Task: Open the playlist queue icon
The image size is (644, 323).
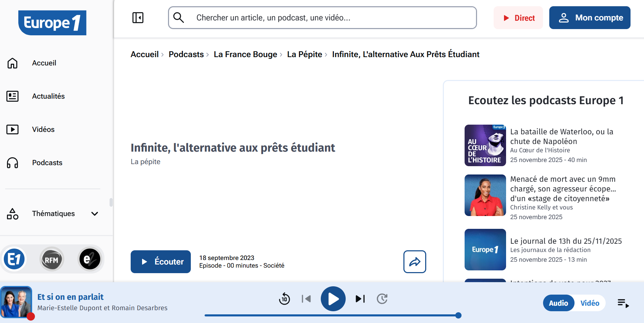Action: point(623,303)
